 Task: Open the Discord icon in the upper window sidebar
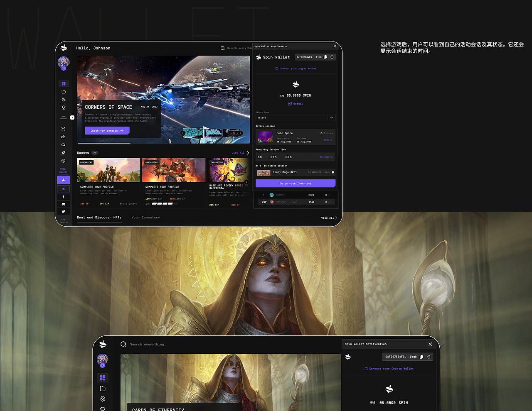coord(63,204)
